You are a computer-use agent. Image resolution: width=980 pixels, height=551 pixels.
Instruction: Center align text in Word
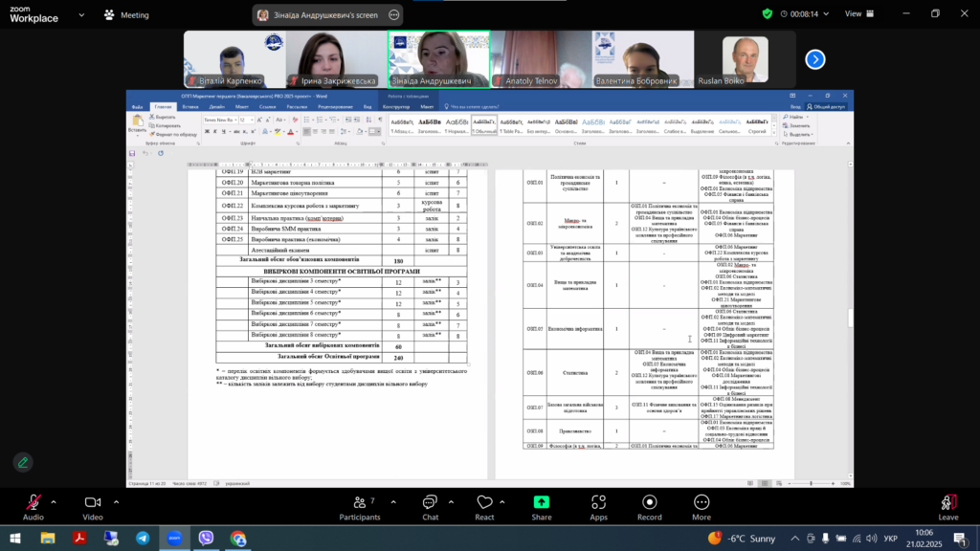315,132
